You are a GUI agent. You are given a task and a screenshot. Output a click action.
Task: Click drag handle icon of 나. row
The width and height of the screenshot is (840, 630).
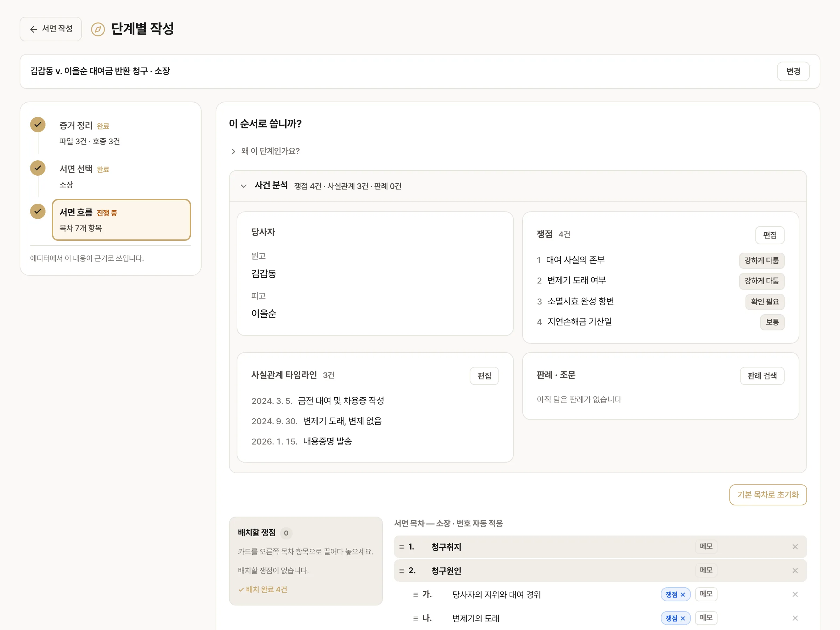pyautogui.click(x=415, y=618)
